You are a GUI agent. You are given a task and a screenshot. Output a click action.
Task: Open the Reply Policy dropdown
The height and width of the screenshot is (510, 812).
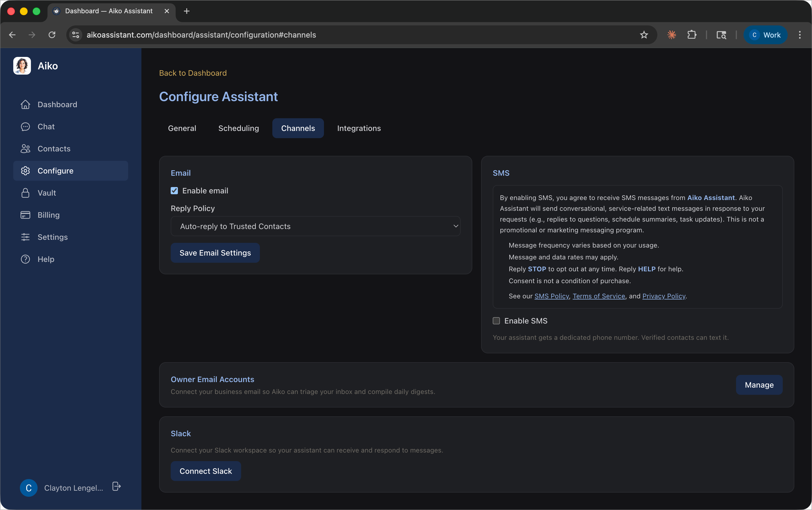pyautogui.click(x=315, y=226)
